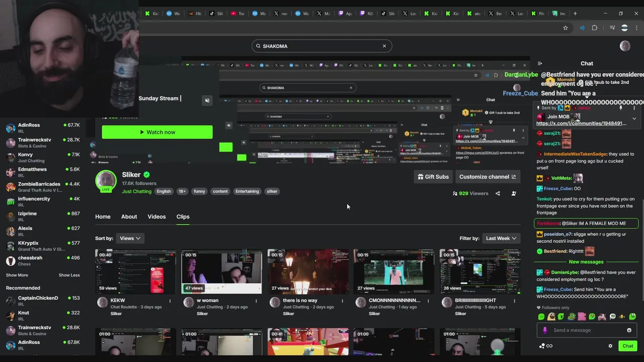Open chat settings gear icon
Image resolution: width=644 pixels, height=362 pixels.
610,346
